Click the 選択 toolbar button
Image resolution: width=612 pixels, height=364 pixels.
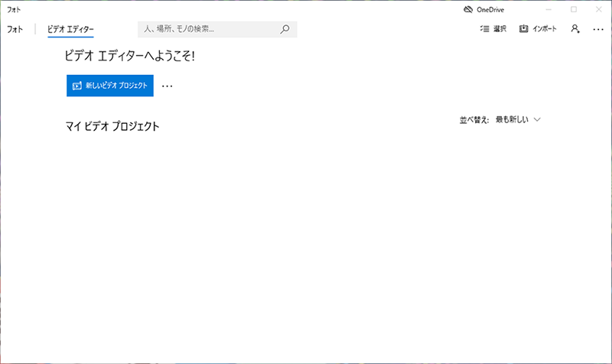coord(493,29)
